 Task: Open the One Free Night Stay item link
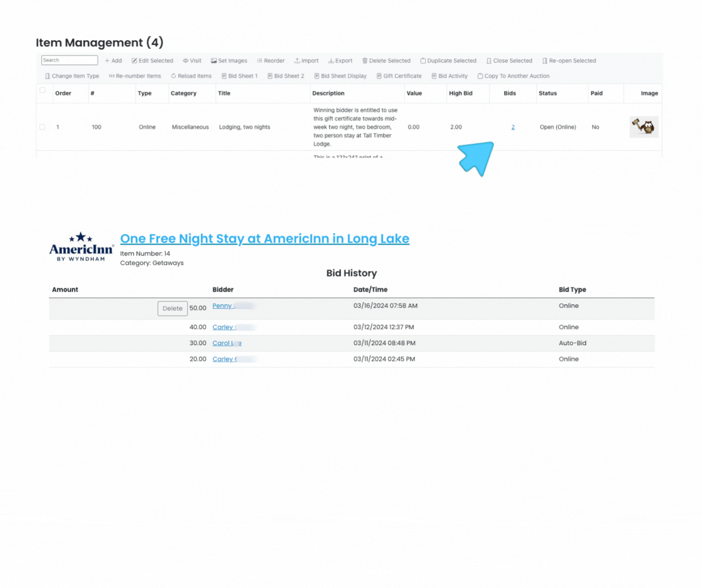point(265,238)
